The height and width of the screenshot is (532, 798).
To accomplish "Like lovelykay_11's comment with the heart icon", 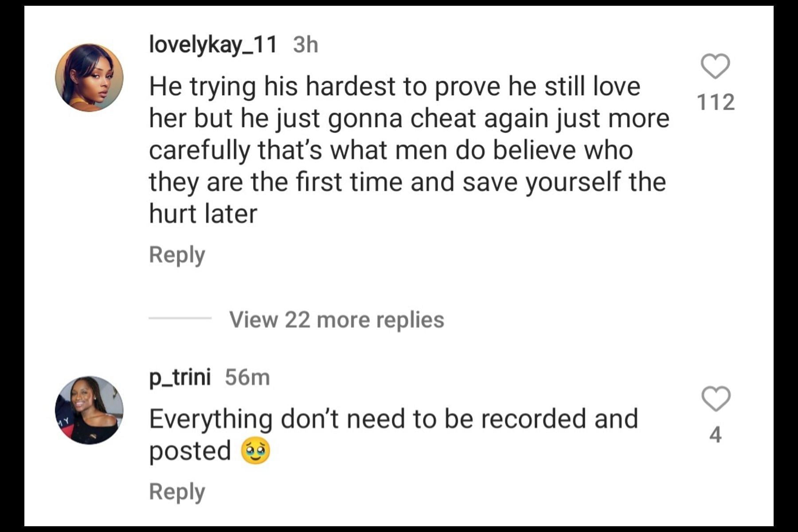I will click(x=715, y=66).
